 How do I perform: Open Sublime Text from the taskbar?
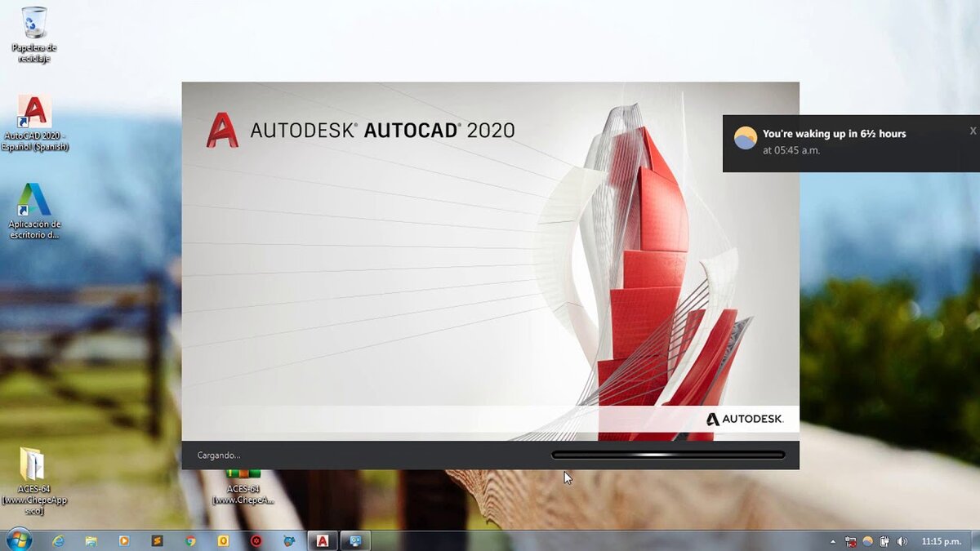click(158, 540)
